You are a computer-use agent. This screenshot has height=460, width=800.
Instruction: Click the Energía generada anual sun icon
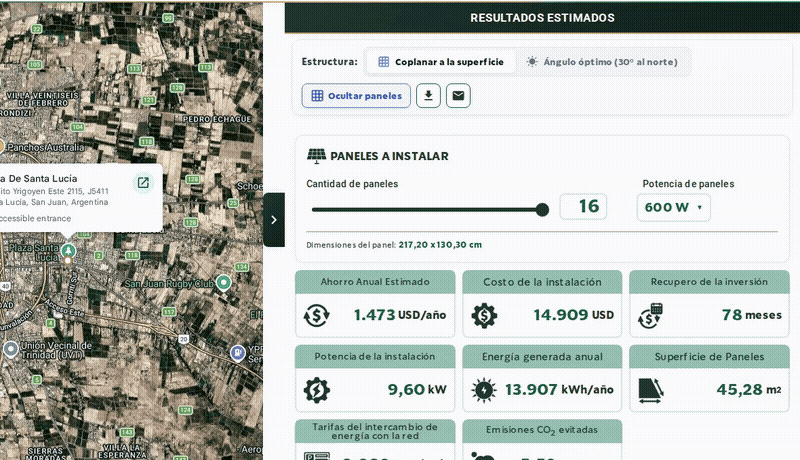484,390
